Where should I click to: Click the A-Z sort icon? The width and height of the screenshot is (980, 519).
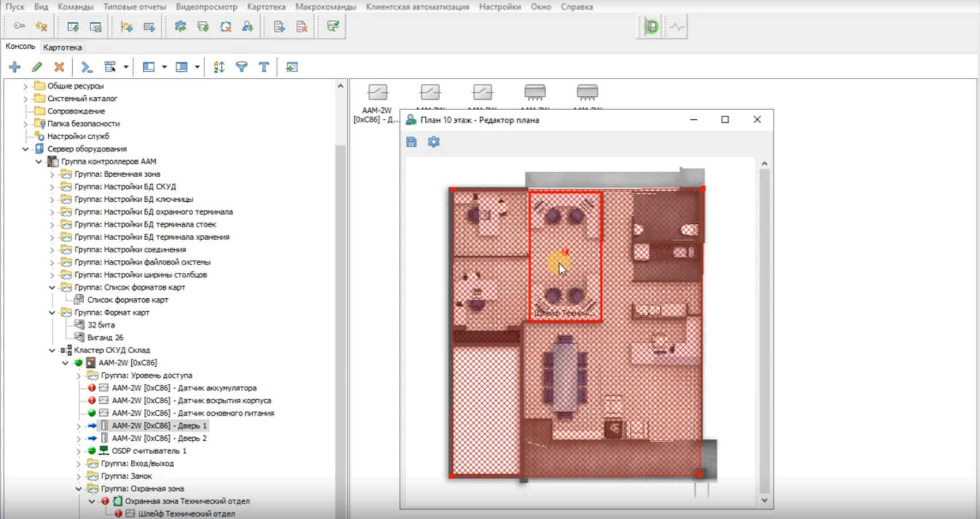[219, 67]
